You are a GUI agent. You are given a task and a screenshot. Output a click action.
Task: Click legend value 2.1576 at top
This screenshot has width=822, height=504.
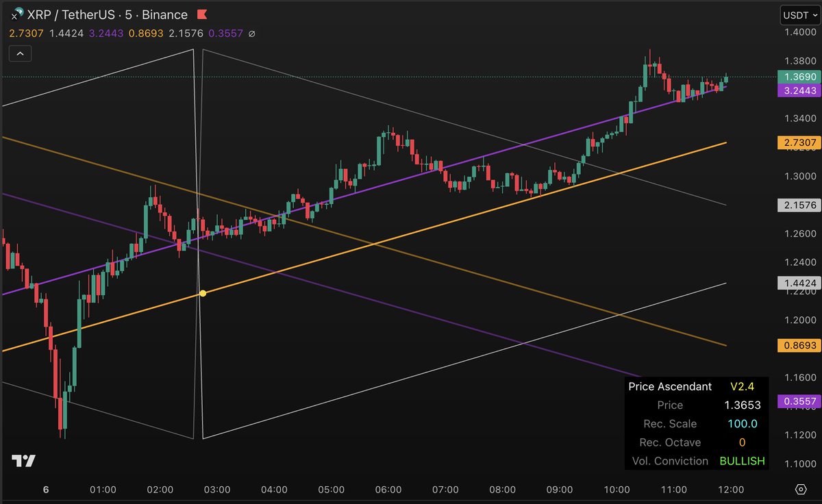pyautogui.click(x=187, y=33)
